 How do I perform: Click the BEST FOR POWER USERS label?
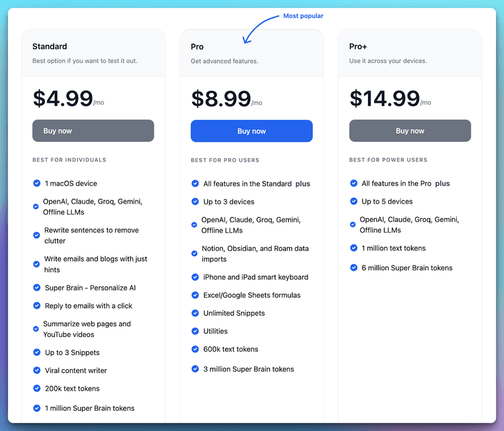tap(387, 160)
